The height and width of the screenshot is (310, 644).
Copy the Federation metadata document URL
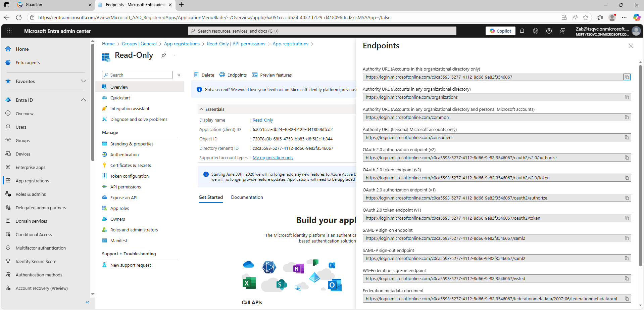pos(627,299)
